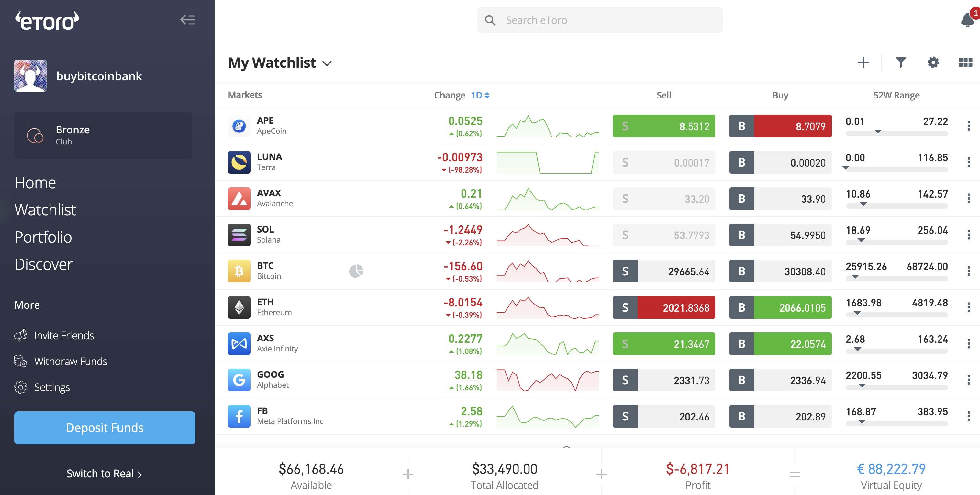Screen dimensions: 980x495
Task: Open more options for the SOL row
Action: coord(969,235)
